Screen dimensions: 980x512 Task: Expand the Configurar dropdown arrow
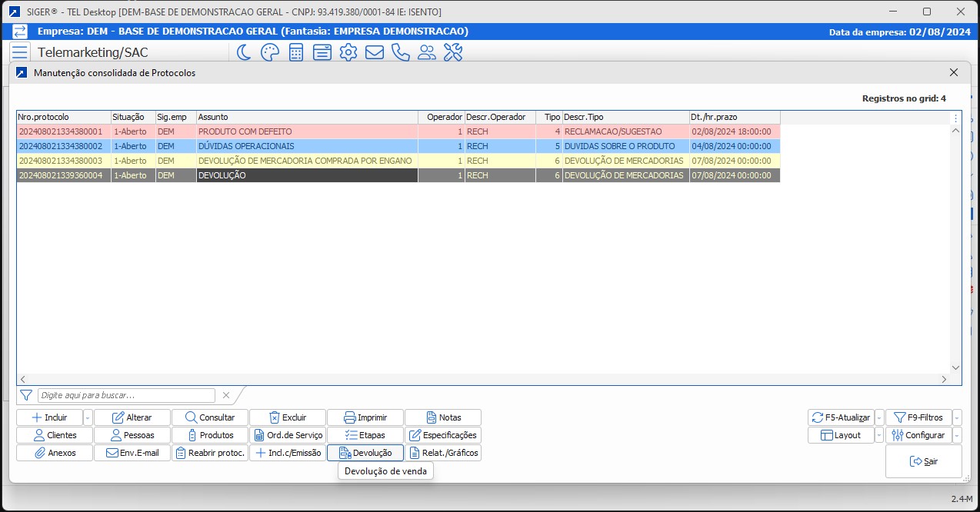coord(957,435)
